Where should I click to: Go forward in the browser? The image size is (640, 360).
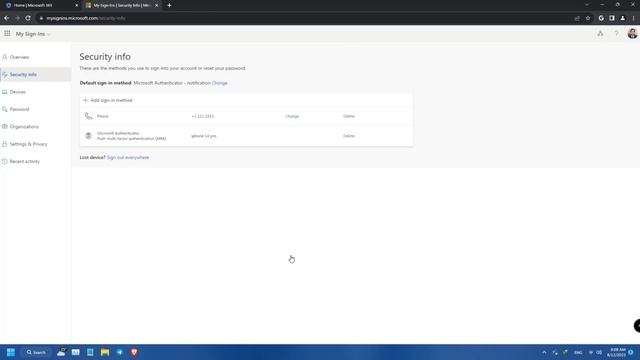[x=17, y=18]
